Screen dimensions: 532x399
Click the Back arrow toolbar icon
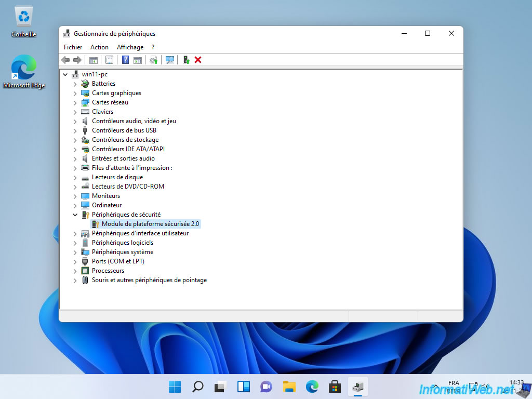[65, 60]
